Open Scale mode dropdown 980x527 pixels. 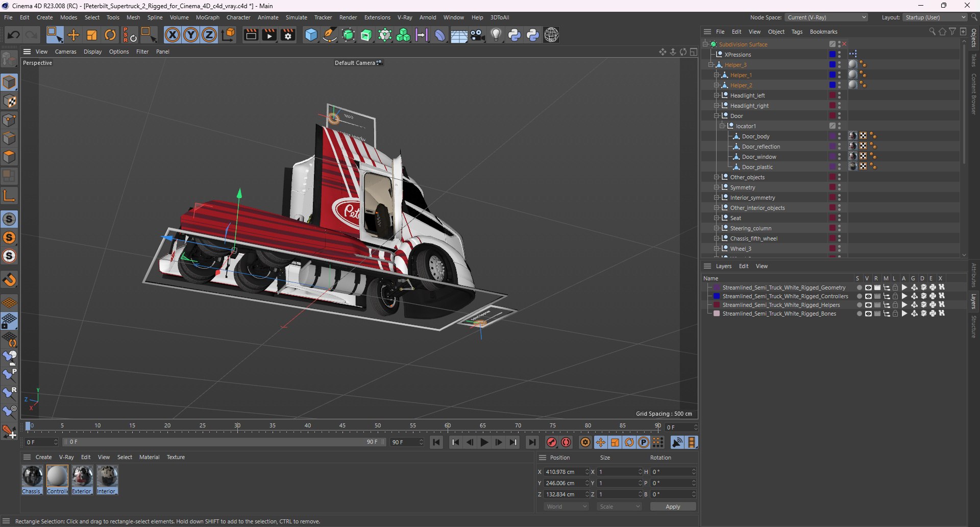(x=619, y=507)
